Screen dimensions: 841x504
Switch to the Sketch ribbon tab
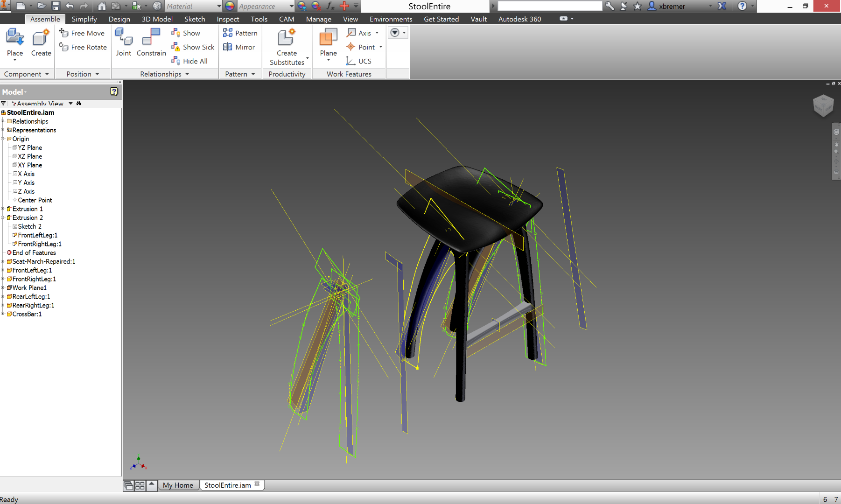195,19
